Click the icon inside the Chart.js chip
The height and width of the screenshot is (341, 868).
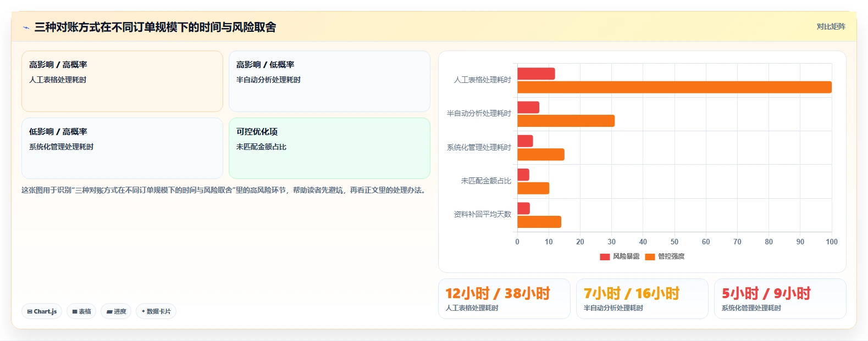tap(30, 311)
